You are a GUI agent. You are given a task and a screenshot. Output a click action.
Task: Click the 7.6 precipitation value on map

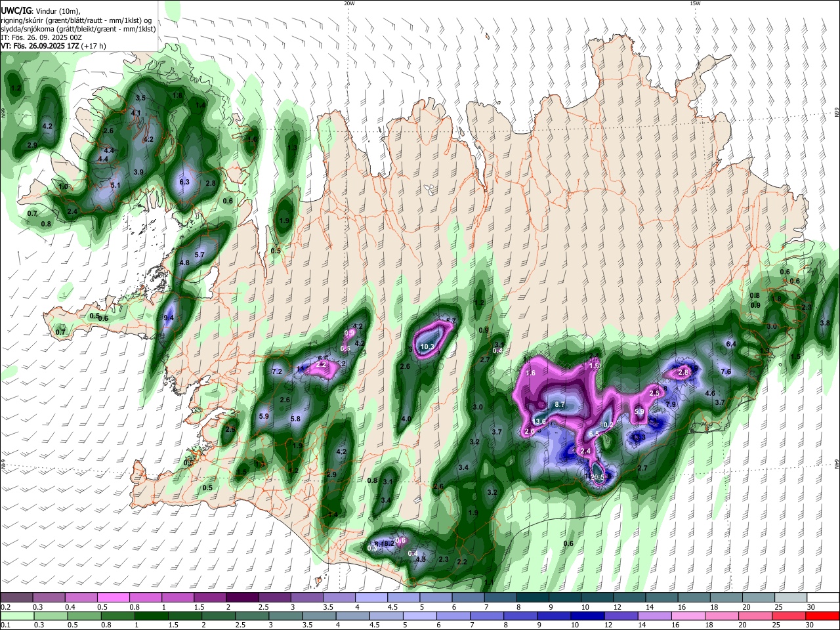726,371
